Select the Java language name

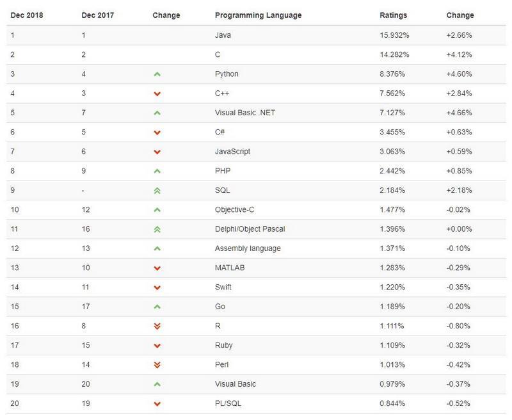(x=223, y=35)
